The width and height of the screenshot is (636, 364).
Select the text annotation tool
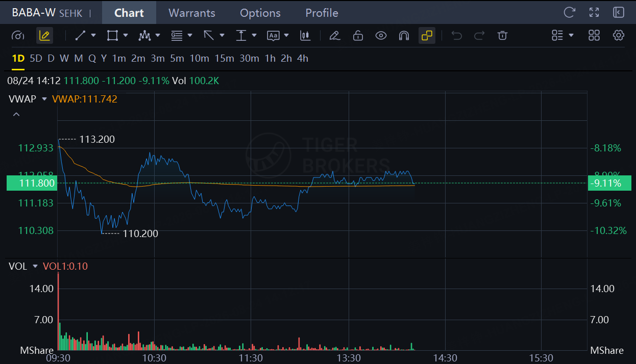click(273, 36)
